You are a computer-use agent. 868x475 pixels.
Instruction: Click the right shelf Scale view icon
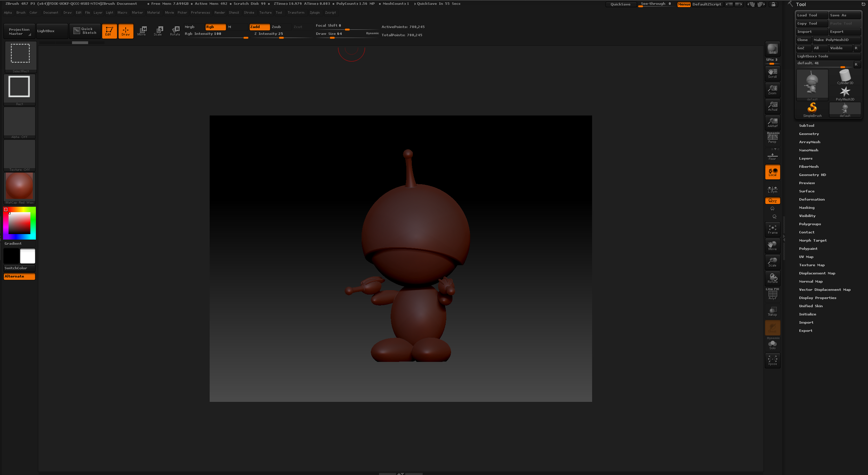coord(772,262)
